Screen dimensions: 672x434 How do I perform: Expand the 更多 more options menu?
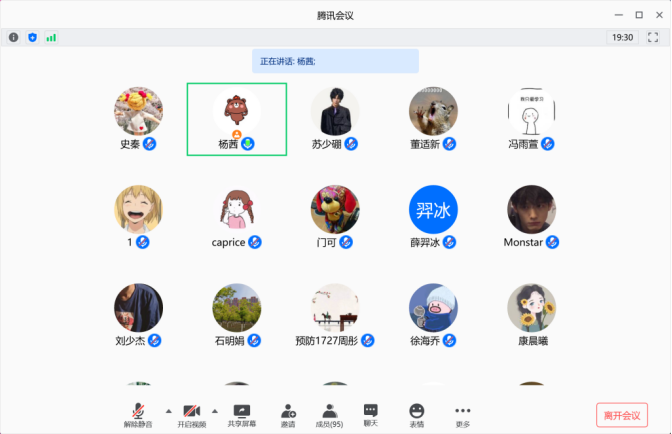click(462, 414)
